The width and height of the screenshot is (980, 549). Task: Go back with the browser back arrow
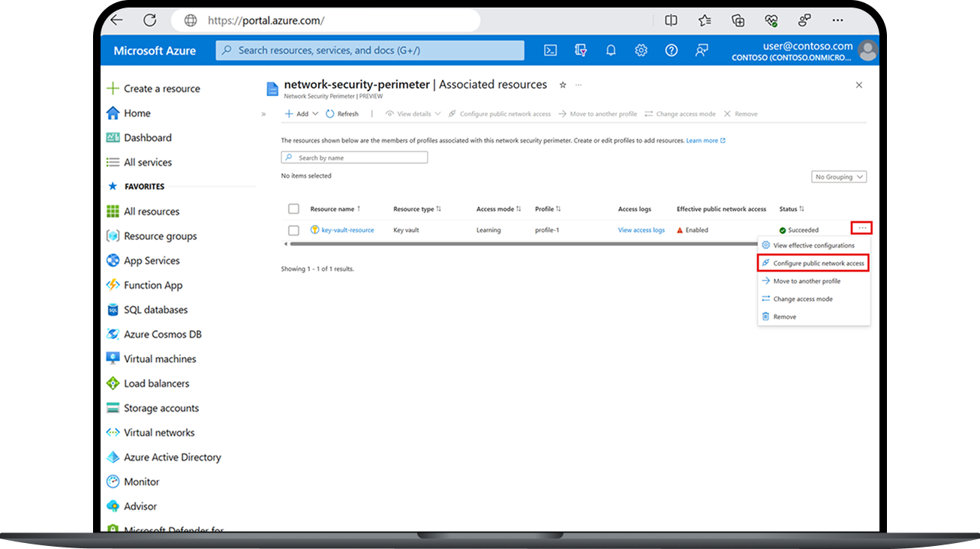[116, 20]
